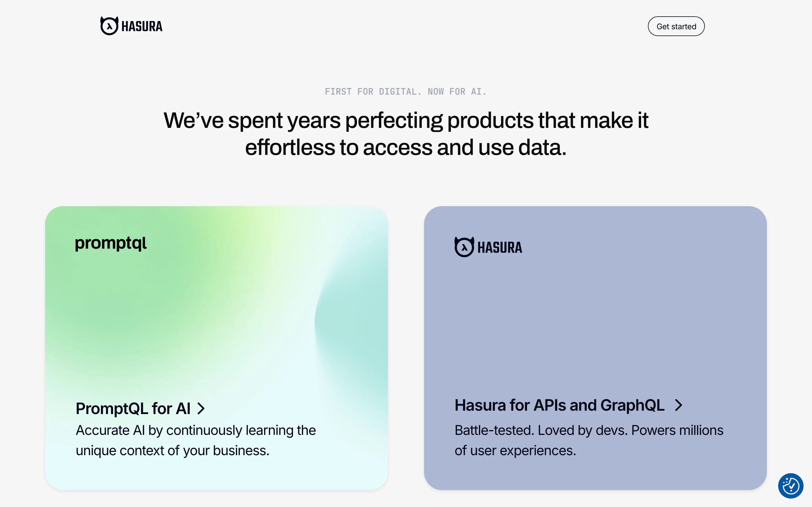Click the HASURA wordmark in the blue card
812x507 pixels.
coord(500,248)
